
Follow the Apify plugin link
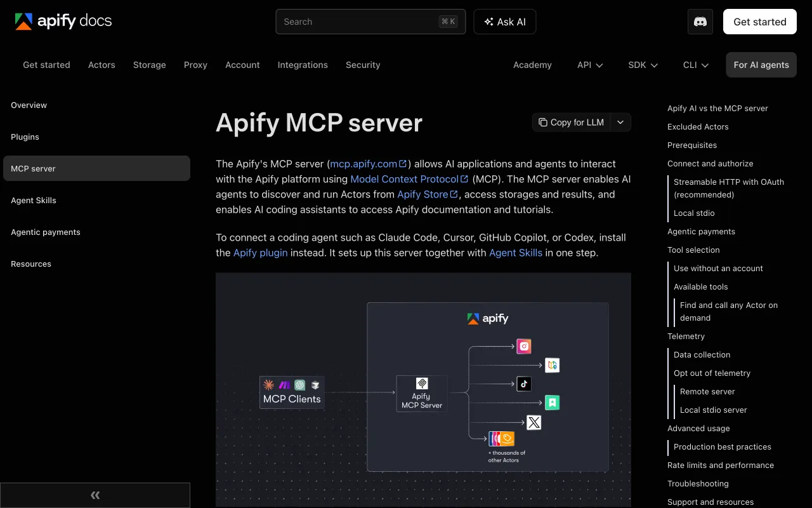260,253
